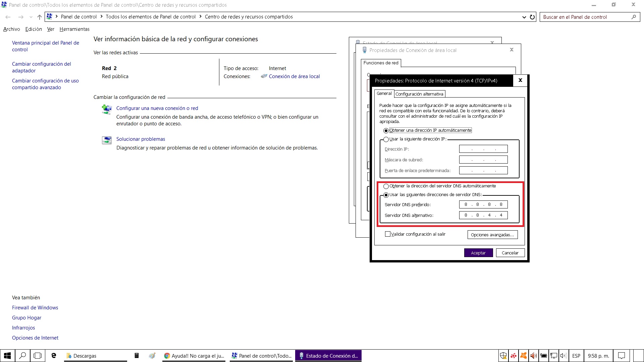The height and width of the screenshot is (362, 644).
Task: Open network connection tray icon
Action: [554, 356]
